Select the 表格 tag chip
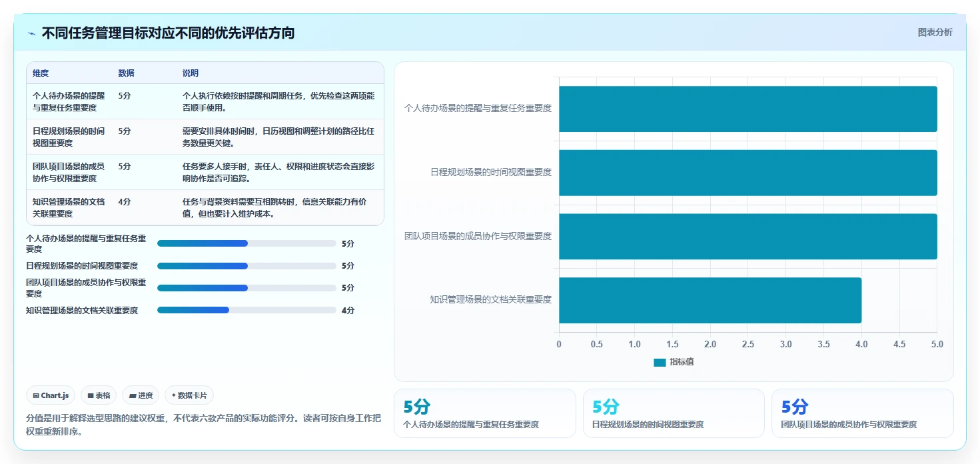The width and height of the screenshot is (980, 464). (x=99, y=395)
